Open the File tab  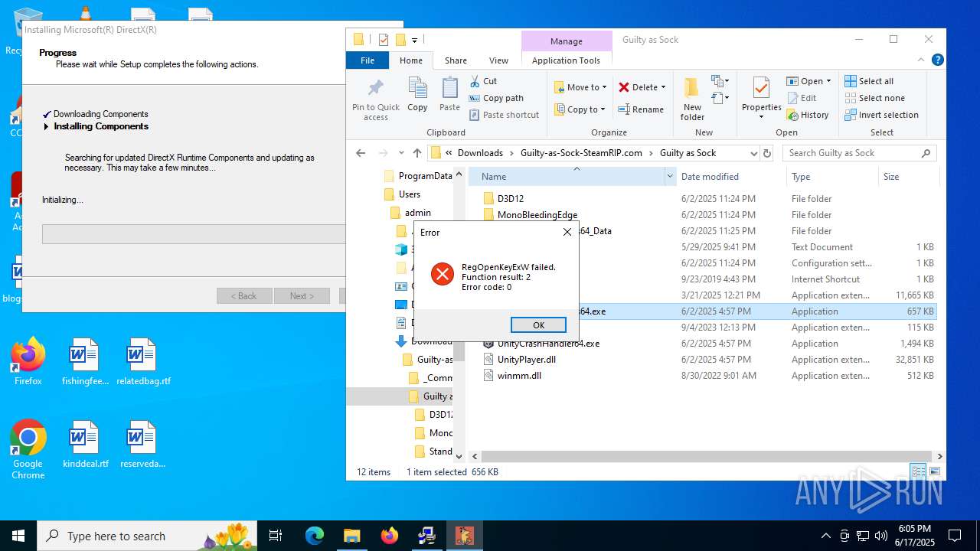click(x=367, y=60)
